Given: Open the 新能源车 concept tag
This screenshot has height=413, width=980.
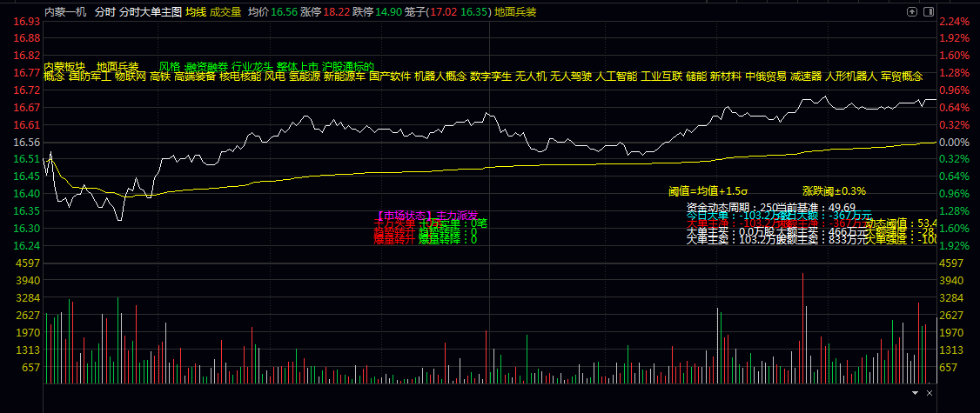Looking at the screenshot, I should point(345,77).
